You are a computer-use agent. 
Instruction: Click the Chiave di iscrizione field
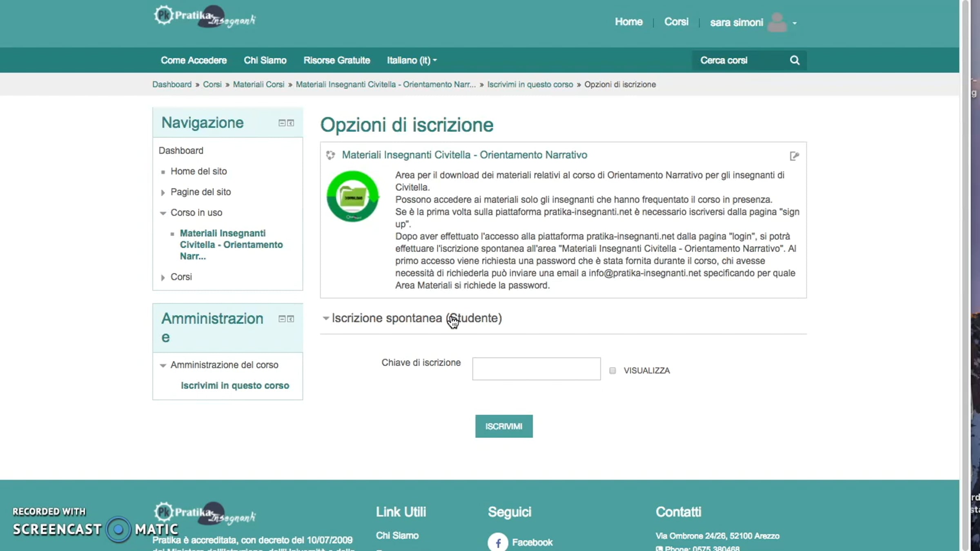point(536,369)
